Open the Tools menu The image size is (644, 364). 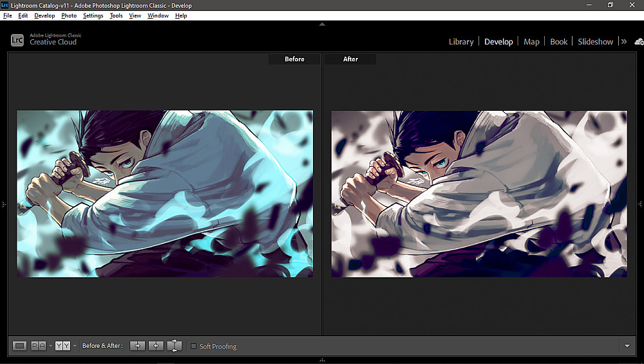tap(116, 15)
